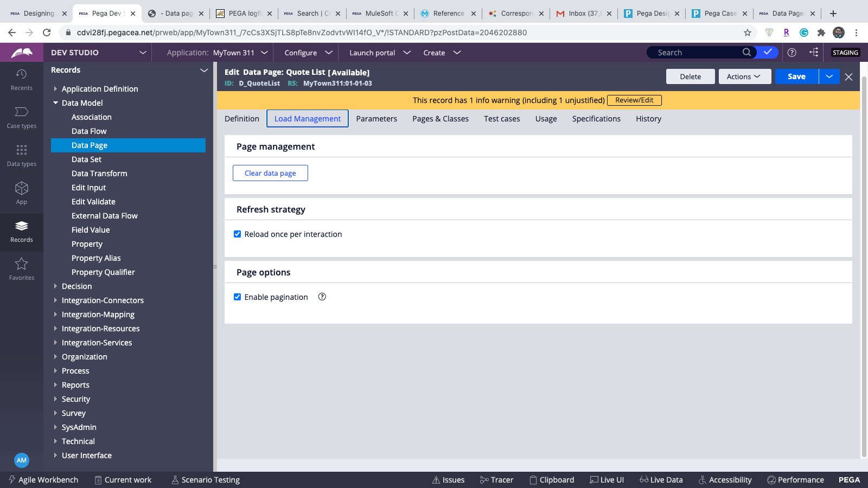
Task: Uncheck Reload once per interaction
Action: (238, 234)
